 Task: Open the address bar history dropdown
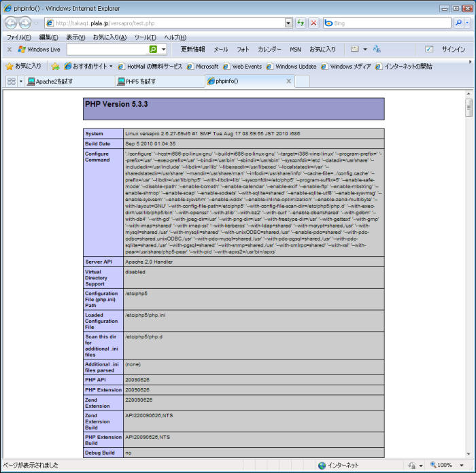click(289, 23)
